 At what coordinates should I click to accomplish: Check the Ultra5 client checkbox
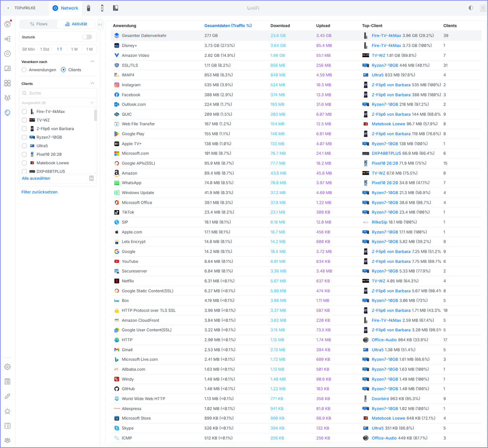coord(24,146)
